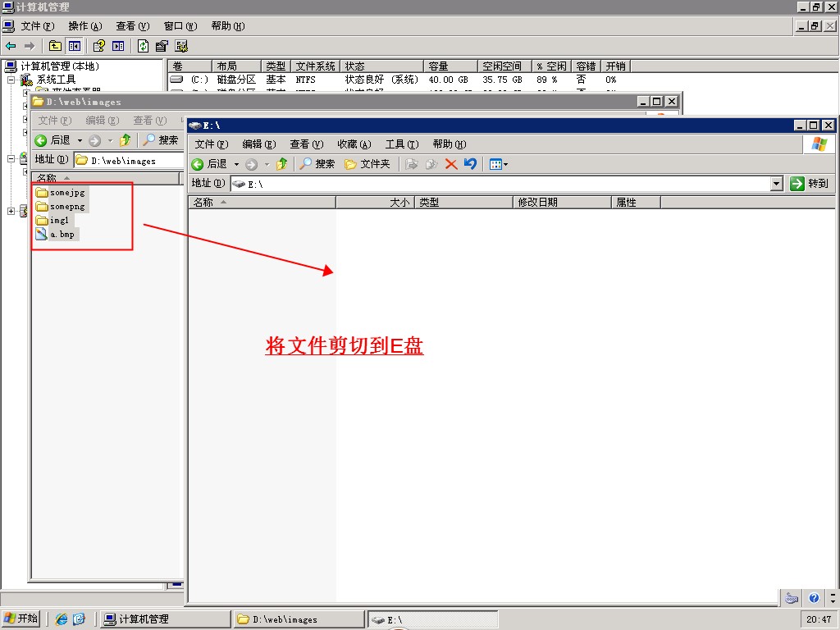Click the Refresh icon in Computer Management toolbar
The height and width of the screenshot is (630, 840).
(144, 46)
